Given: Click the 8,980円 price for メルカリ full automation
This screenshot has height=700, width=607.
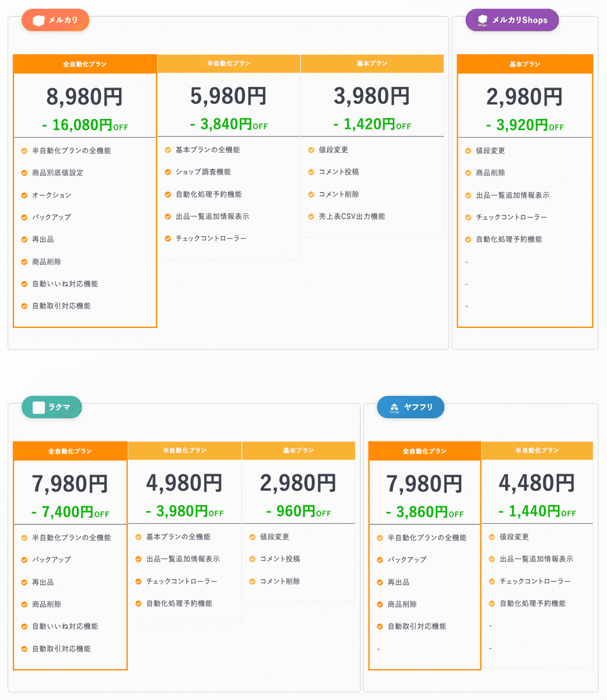Looking at the screenshot, I should (85, 96).
